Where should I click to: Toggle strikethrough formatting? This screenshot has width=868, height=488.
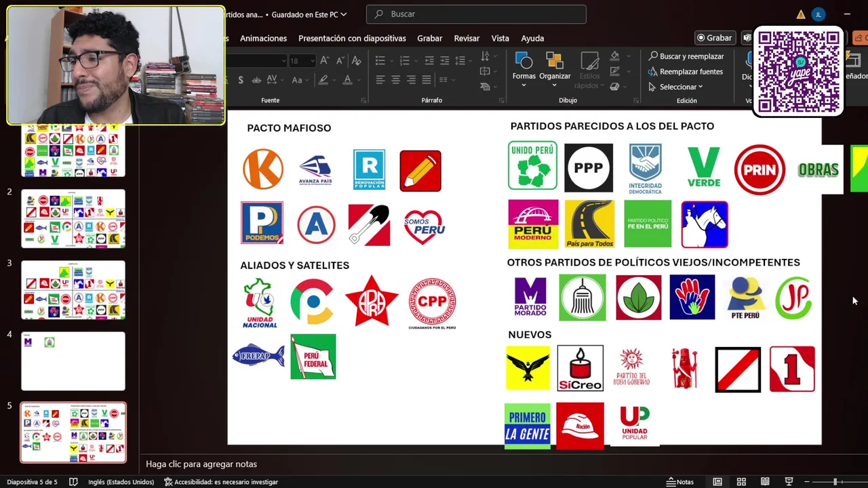pyautogui.click(x=256, y=80)
